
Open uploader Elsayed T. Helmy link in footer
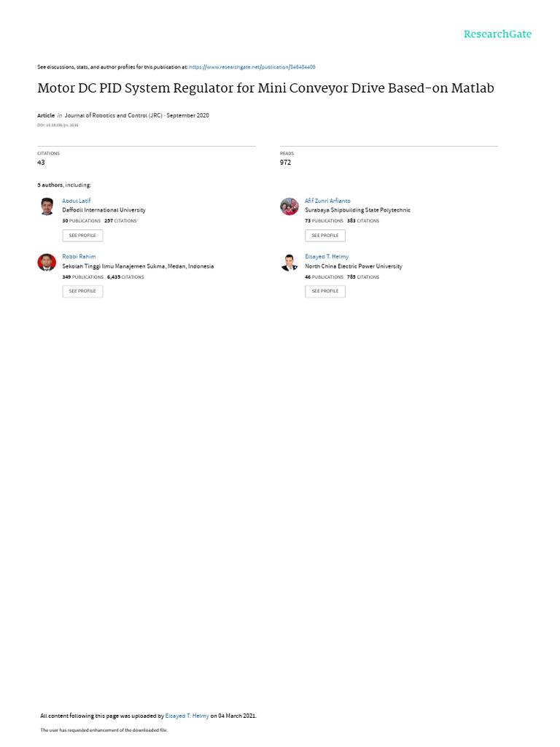coord(187,716)
